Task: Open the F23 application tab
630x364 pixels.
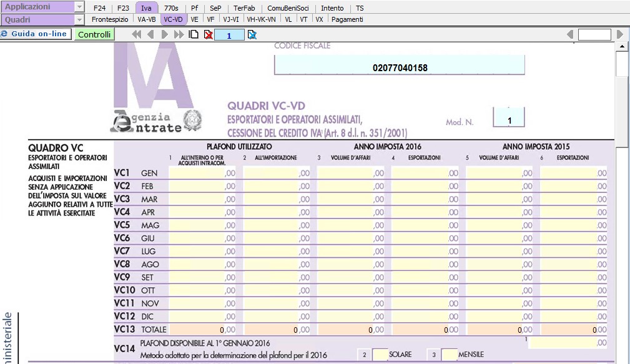Action: (x=123, y=8)
